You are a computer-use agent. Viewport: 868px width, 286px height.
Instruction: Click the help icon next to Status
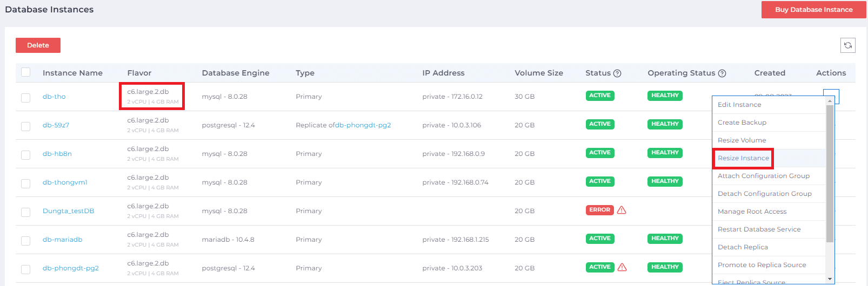click(x=617, y=73)
